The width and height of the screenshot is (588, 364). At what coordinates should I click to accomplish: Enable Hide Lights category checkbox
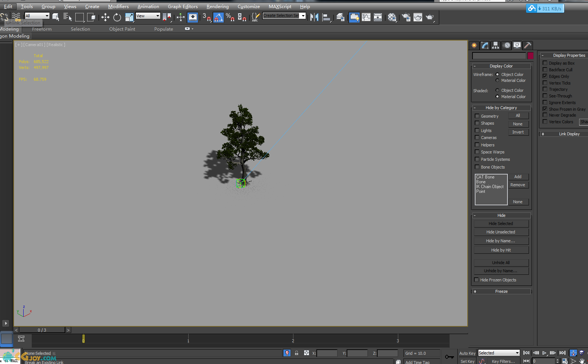(x=477, y=131)
